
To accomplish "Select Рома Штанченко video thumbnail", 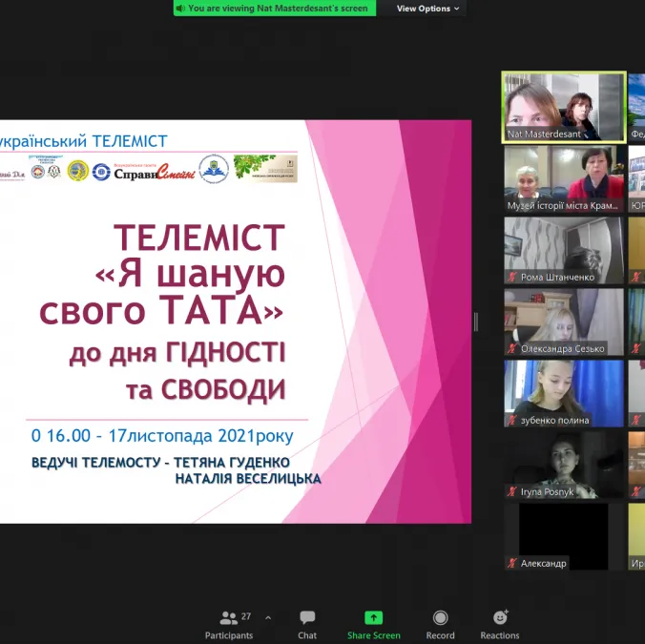I will click(x=564, y=250).
